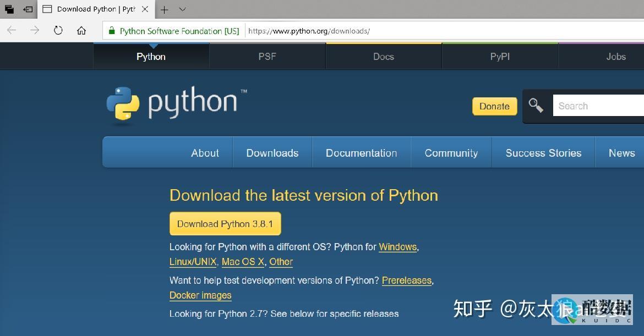Click the browser forward arrow
The height and width of the screenshot is (336, 644).
click(x=35, y=30)
